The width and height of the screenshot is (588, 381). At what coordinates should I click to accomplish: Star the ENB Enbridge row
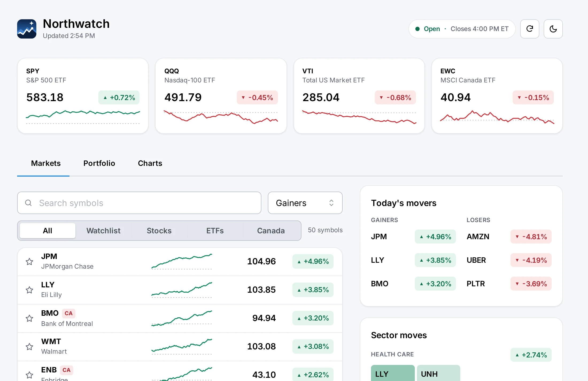(29, 375)
